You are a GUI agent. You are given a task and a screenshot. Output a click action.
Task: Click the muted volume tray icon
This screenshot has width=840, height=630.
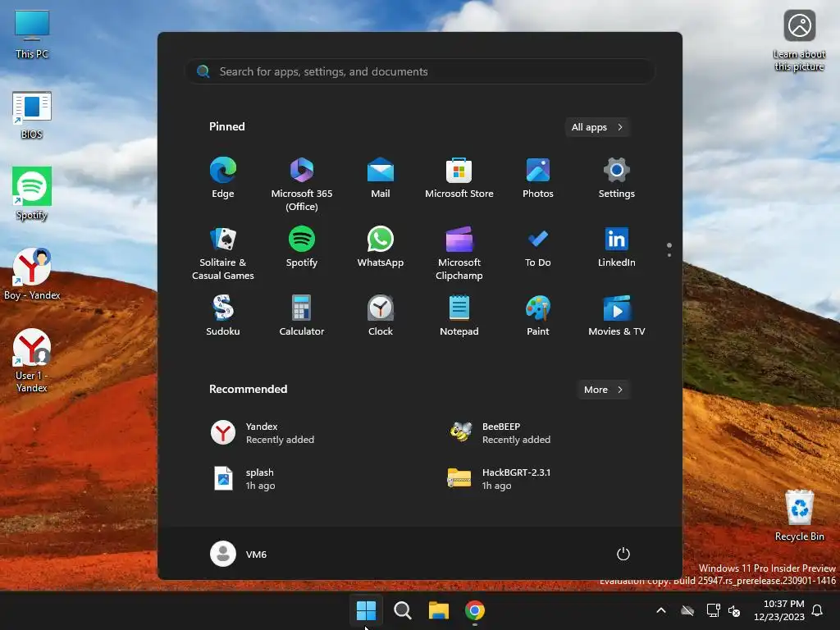[x=734, y=610]
